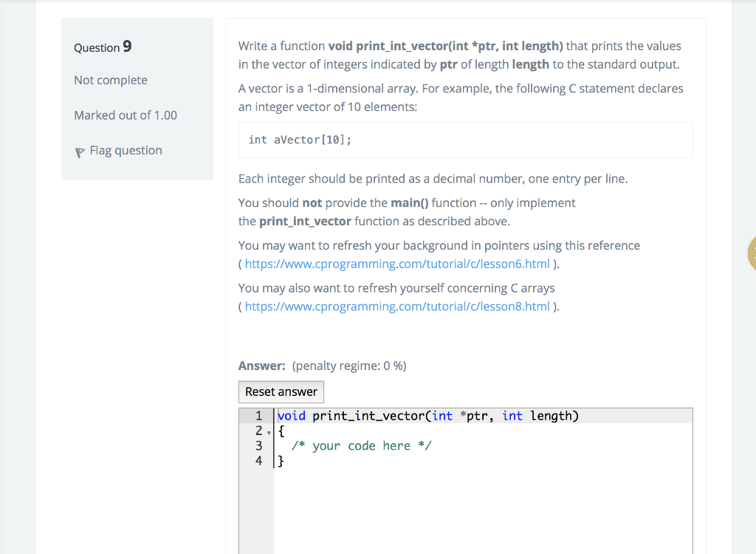Click the Marked out of 1.00 label
Viewport: 756px width, 554px height.
[x=125, y=115]
